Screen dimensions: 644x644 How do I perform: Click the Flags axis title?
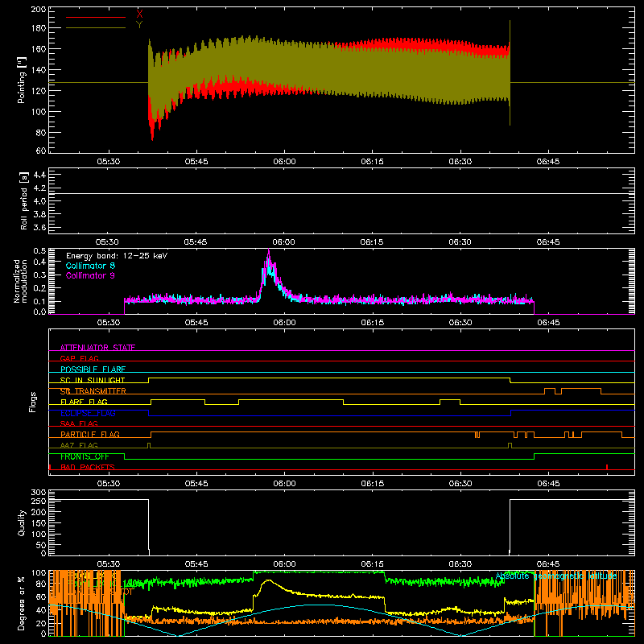tap(33, 402)
